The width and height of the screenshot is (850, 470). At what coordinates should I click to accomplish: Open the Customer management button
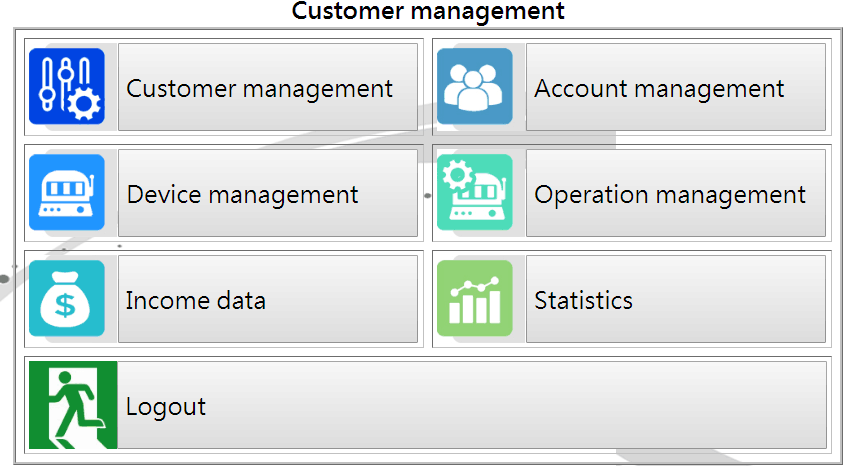click(x=268, y=87)
